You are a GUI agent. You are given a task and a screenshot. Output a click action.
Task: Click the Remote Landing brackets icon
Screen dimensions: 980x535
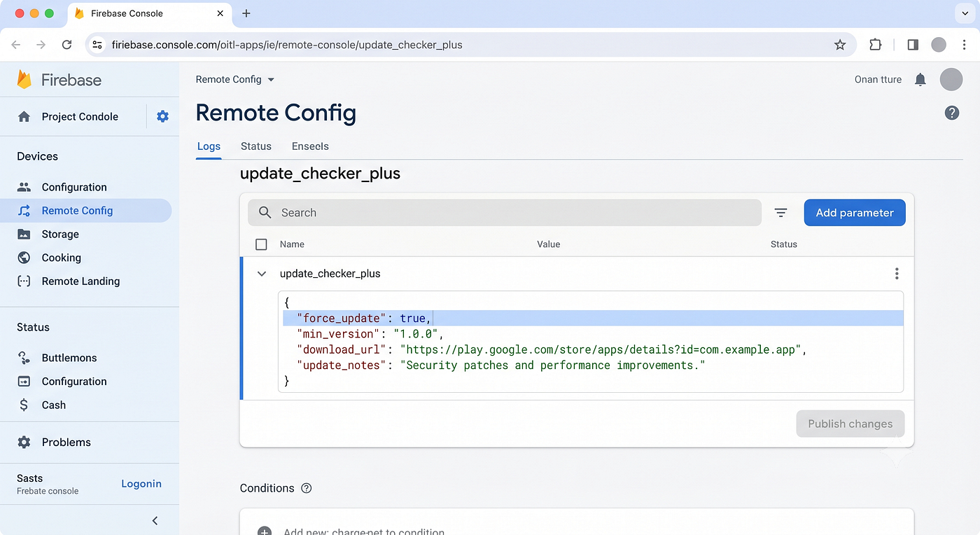(x=24, y=281)
